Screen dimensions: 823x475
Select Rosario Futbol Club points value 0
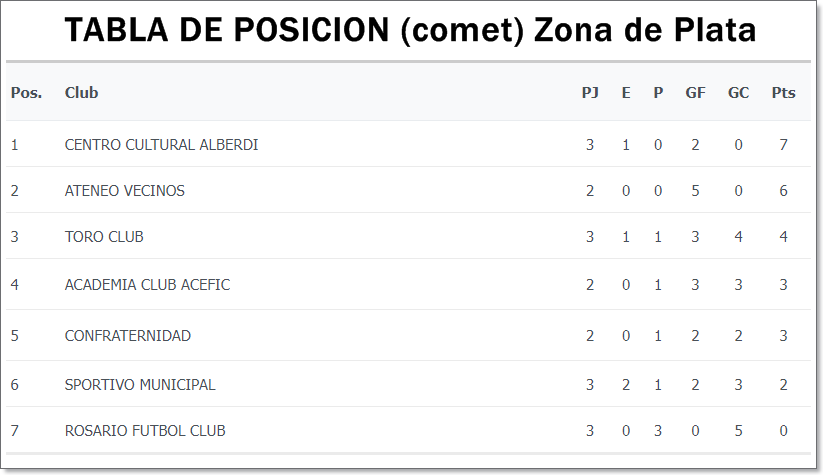[x=783, y=431]
